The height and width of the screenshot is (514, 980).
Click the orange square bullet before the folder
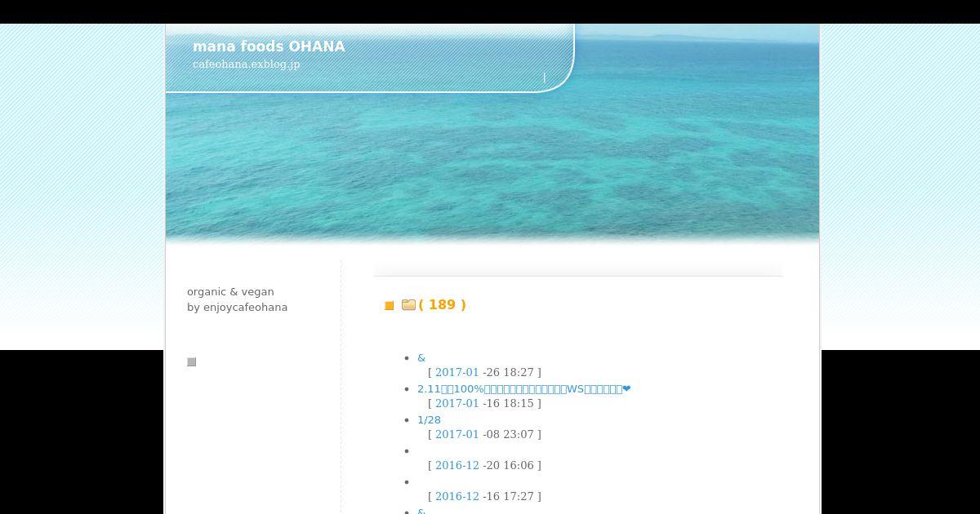pos(390,306)
